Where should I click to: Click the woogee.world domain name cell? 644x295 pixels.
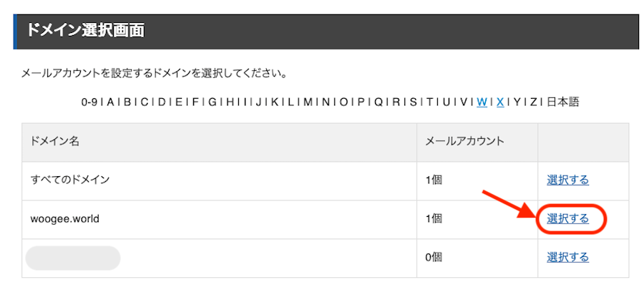point(65,218)
